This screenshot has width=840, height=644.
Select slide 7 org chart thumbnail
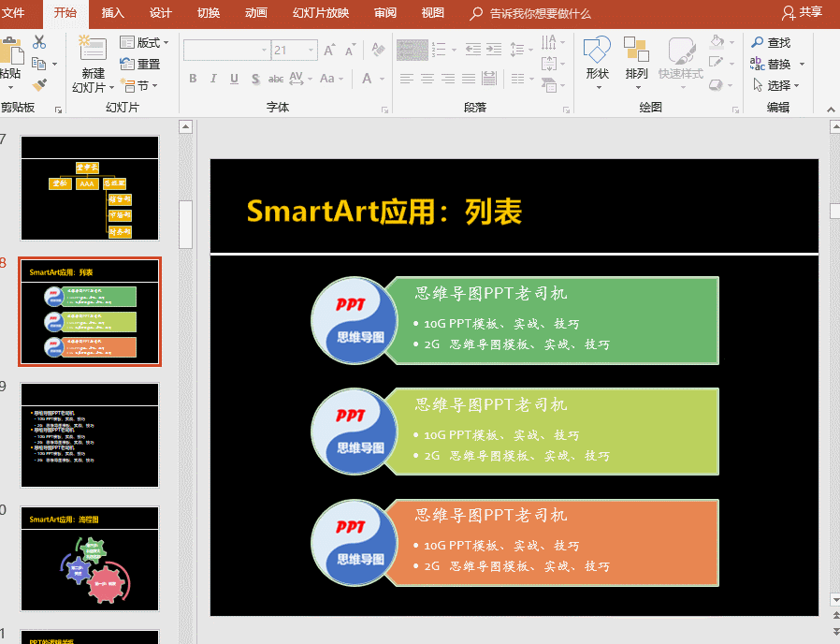90,188
